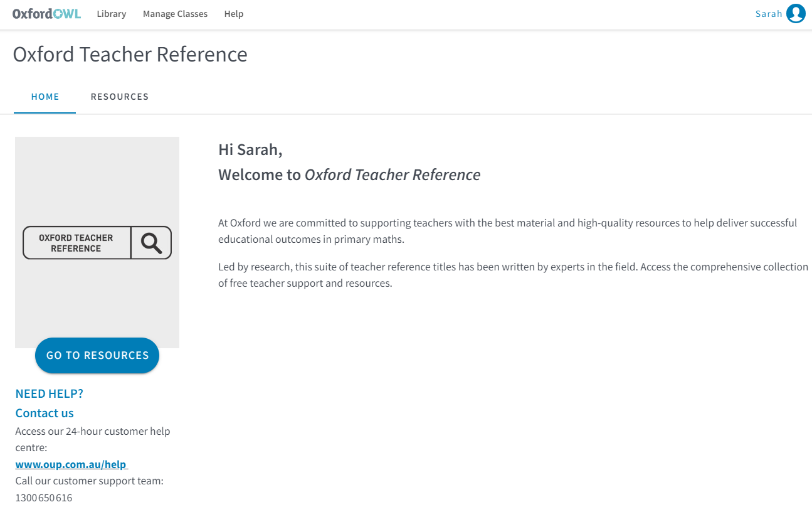The height and width of the screenshot is (517, 812).
Task: Click the Welcome to Oxford Teacher Reference heading
Action: click(x=349, y=174)
